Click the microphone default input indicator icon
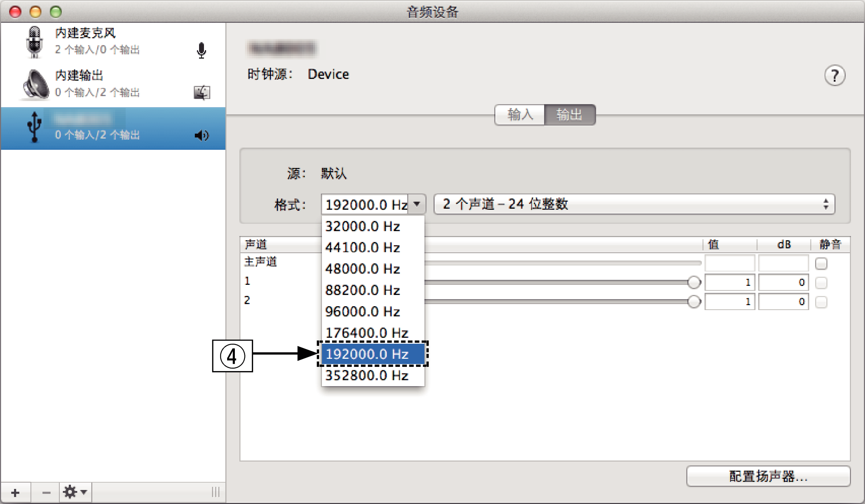Image resolution: width=865 pixels, height=504 pixels. click(202, 51)
